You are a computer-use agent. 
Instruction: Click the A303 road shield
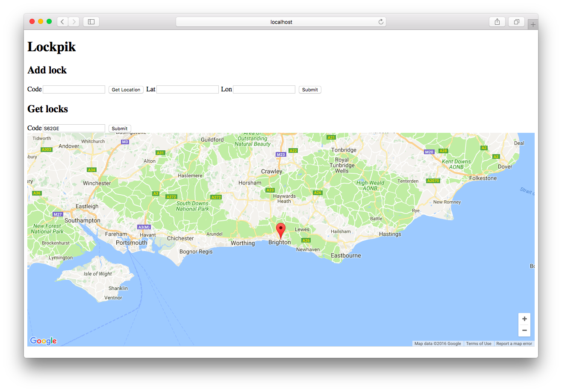point(47,149)
